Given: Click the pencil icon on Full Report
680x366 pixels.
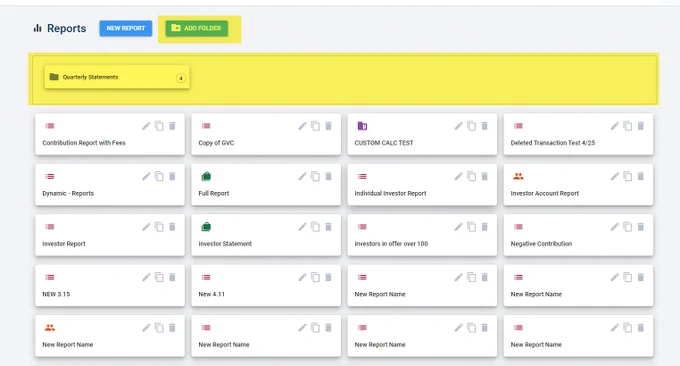Looking at the screenshot, I should click(x=302, y=176).
